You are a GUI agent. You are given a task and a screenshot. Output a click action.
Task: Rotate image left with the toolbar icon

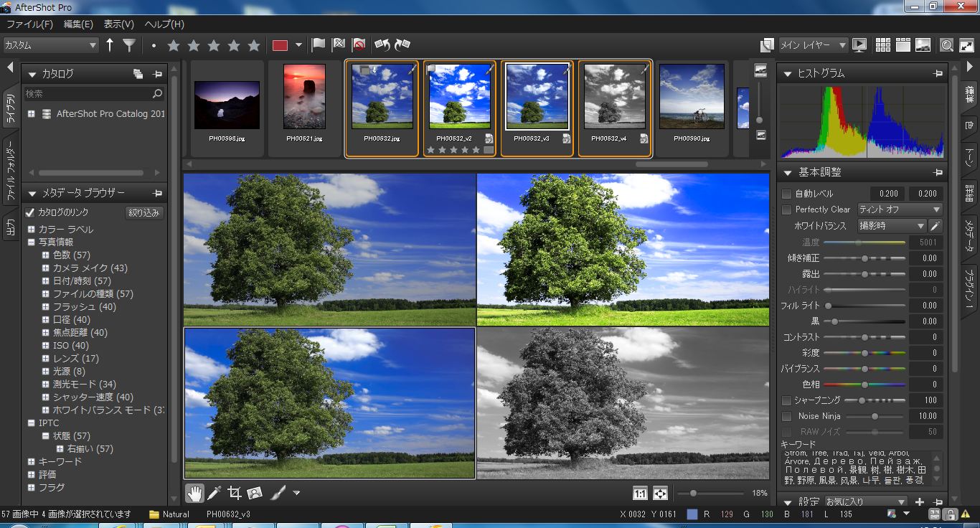[382, 45]
